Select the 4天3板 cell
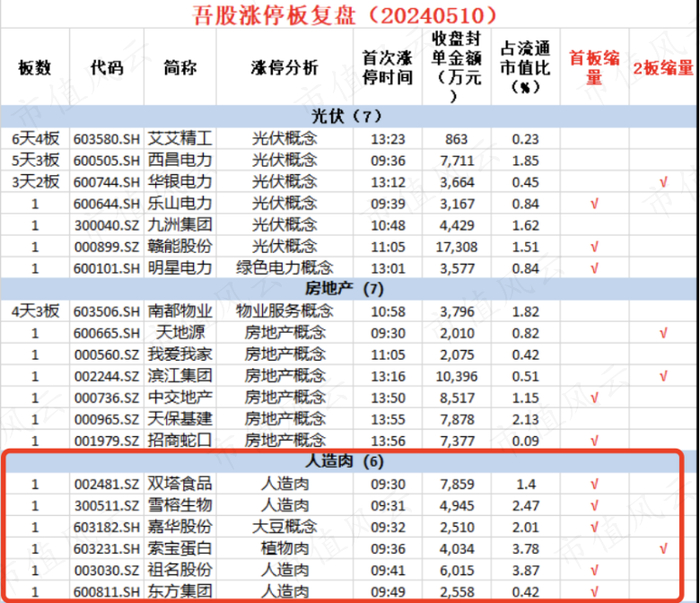The width and height of the screenshot is (700, 603). click(x=35, y=311)
